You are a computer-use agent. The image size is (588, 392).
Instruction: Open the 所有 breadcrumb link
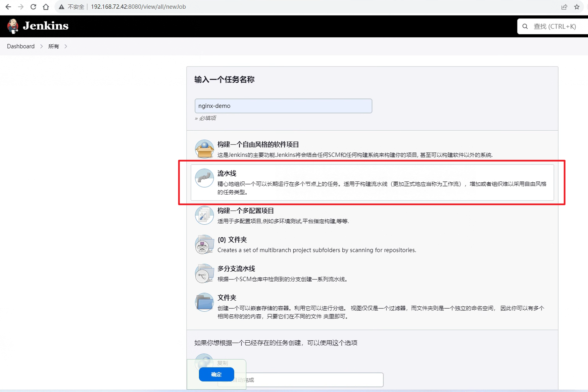click(x=53, y=46)
